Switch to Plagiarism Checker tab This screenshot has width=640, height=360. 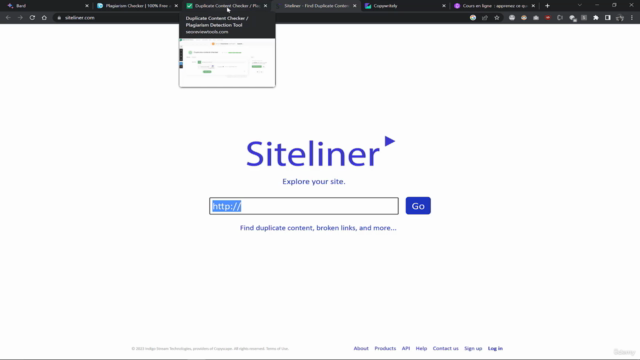[x=137, y=6]
